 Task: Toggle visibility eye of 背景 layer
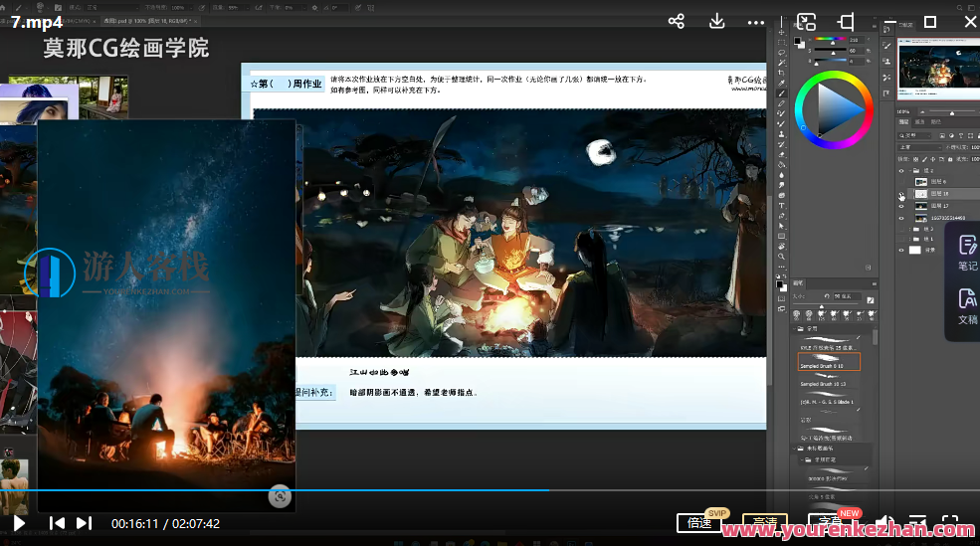pyautogui.click(x=901, y=251)
